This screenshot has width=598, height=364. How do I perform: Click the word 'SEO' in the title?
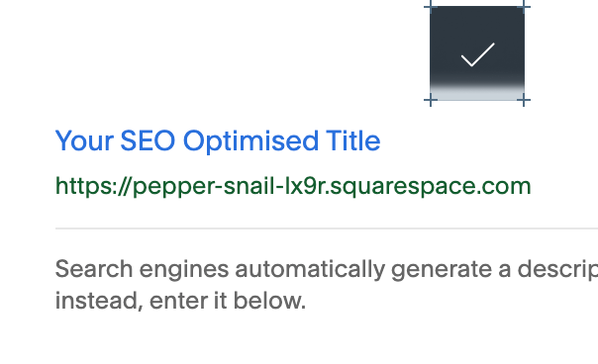[x=148, y=140]
